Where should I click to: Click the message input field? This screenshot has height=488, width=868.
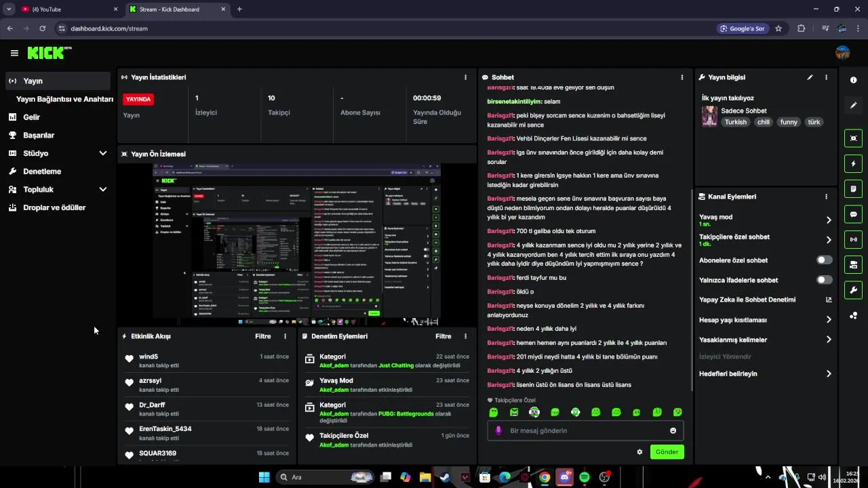tap(585, 430)
